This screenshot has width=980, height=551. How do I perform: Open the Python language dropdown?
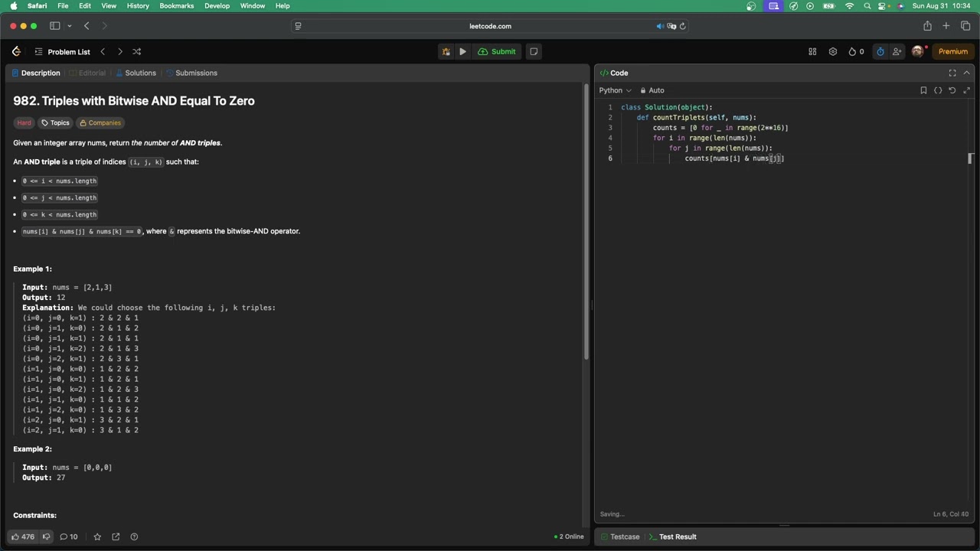coord(616,90)
